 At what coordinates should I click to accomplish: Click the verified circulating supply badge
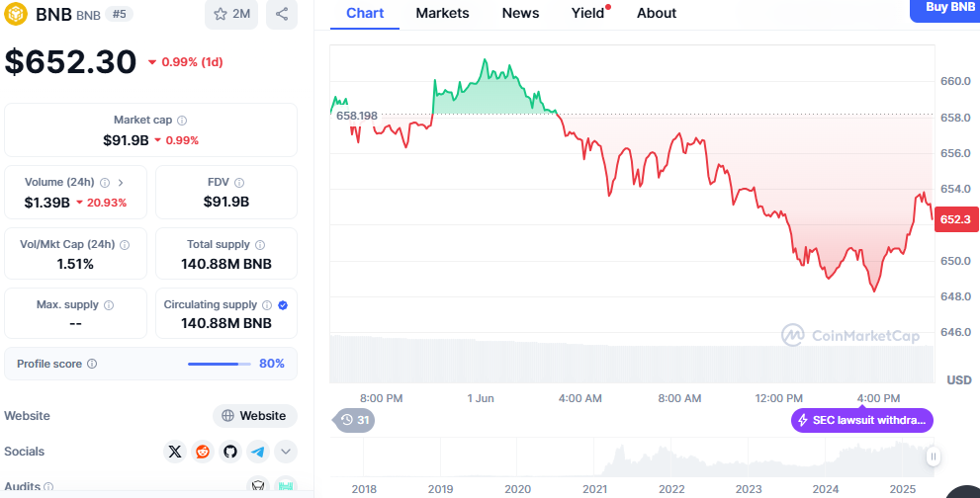(283, 305)
